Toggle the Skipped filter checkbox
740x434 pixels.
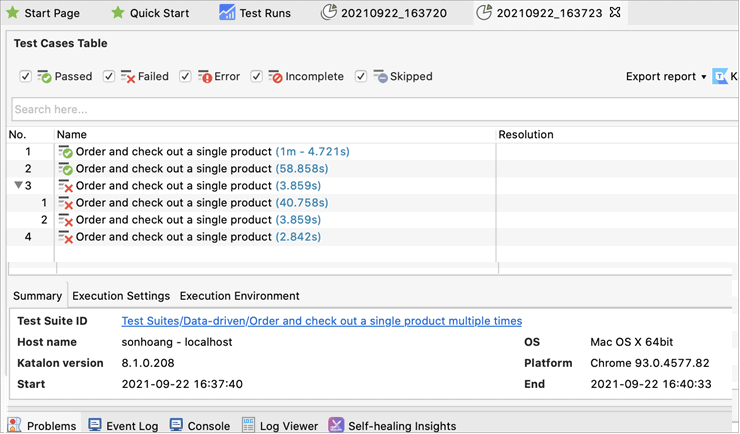pyautogui.click(x=361, y=76)
